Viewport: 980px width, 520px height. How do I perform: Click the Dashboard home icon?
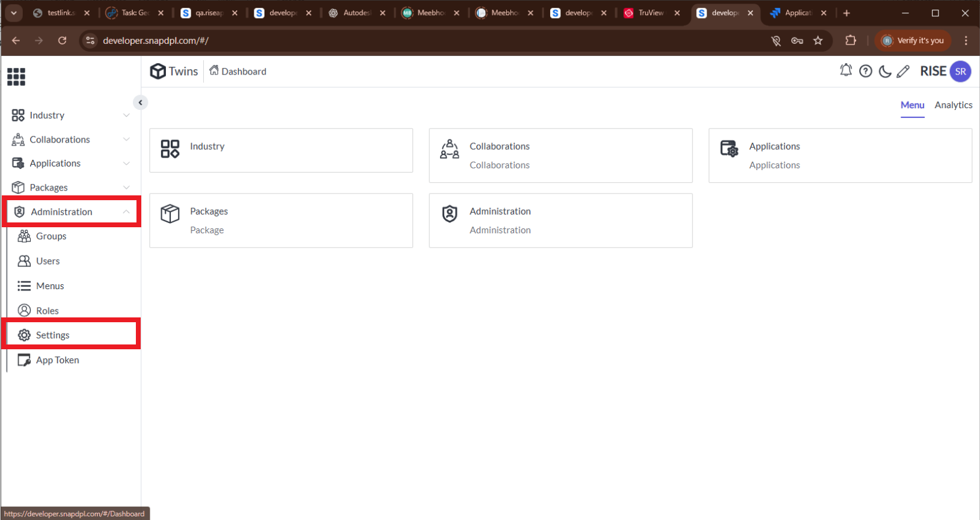point(213,70)
